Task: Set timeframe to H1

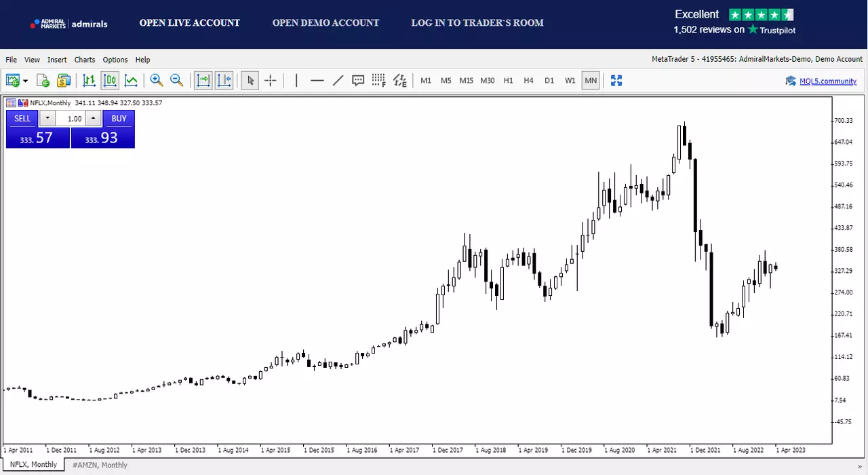Action: click(509, 81)
